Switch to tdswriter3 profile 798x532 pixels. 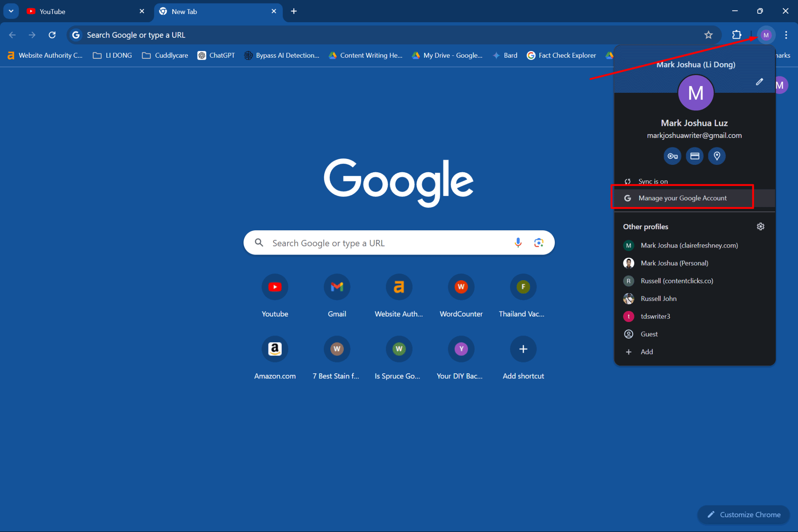(656, 316)
